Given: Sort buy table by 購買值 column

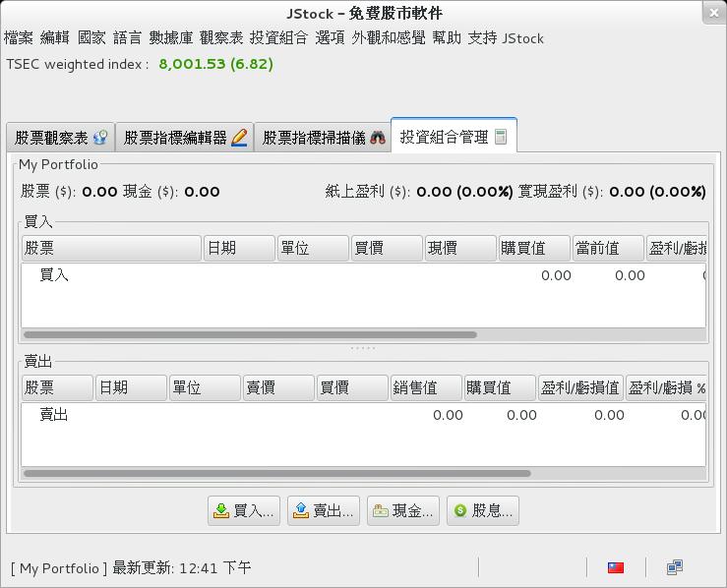Looking at the screenshot, I should [x=534, y=248].
